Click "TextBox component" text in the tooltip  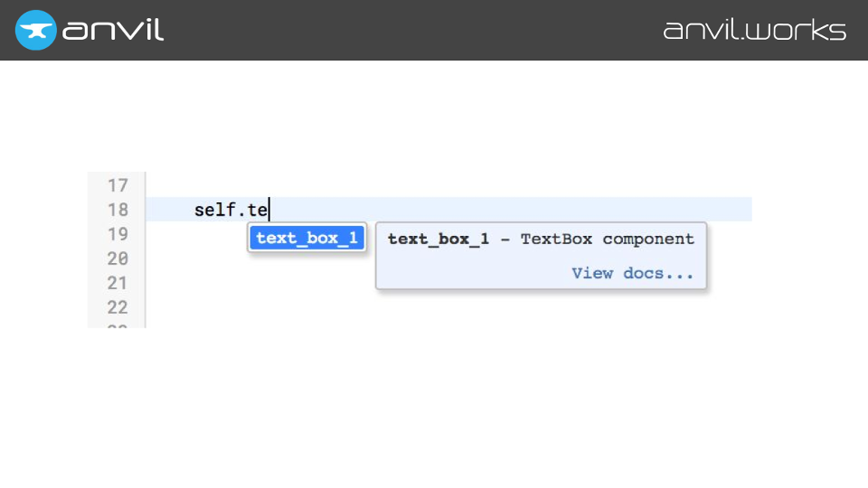(607, 239)
